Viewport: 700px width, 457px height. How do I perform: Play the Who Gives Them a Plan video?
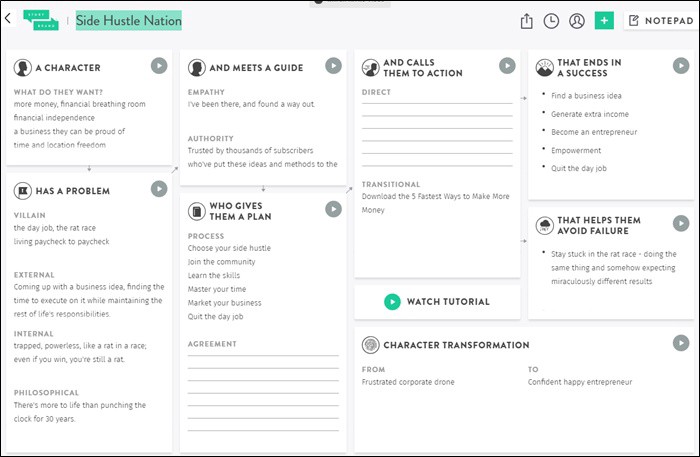(x=333, y=209)
